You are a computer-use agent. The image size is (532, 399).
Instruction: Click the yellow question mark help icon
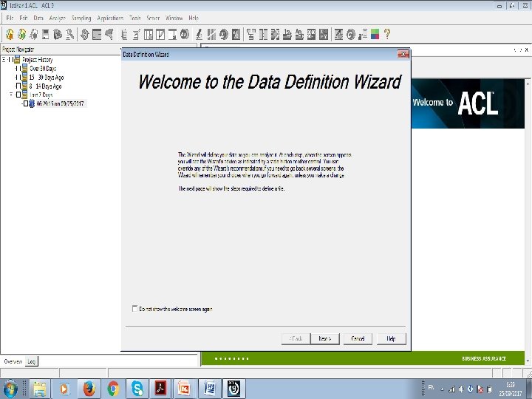(387, 34)
